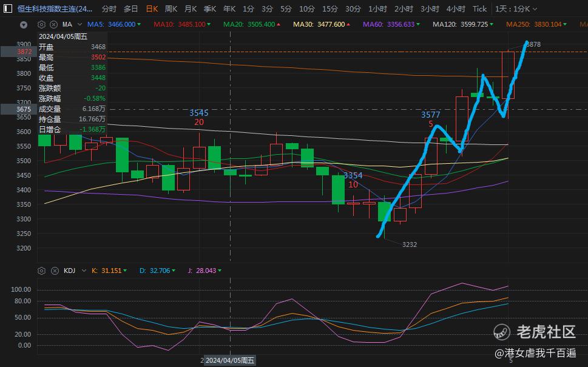
Task: Select the 1小时 interval tab
Action: [377, 8]
